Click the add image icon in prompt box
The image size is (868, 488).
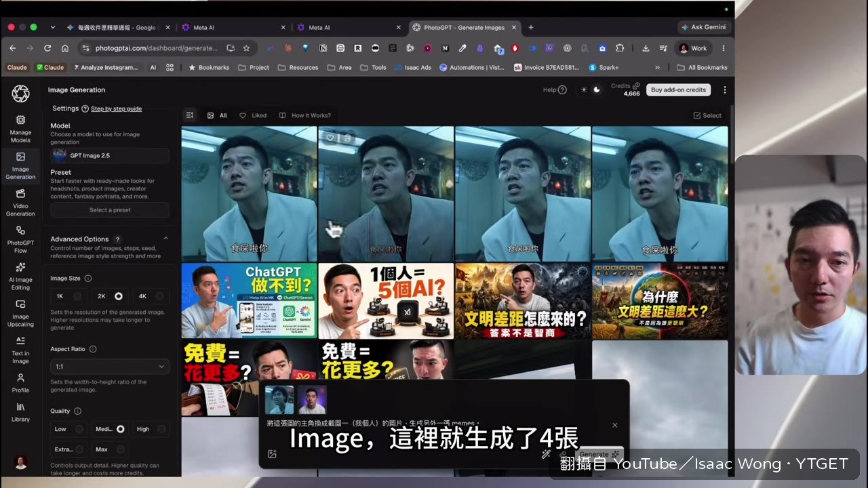coord(272,454)
